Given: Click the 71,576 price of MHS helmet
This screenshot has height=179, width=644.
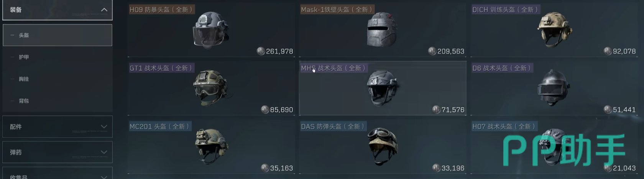Looking at the screenshot, I should pyautogui.click(x=453, y=110).
